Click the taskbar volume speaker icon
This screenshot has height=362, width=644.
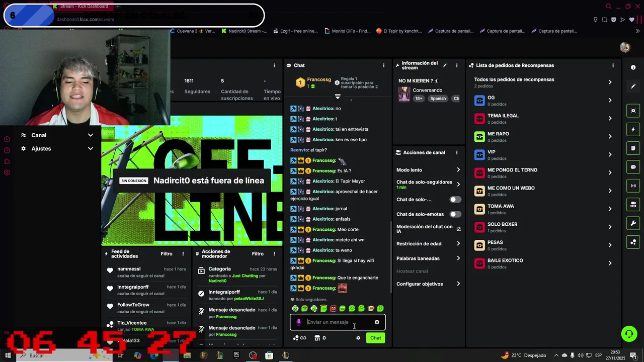click(x=581, y=355)
